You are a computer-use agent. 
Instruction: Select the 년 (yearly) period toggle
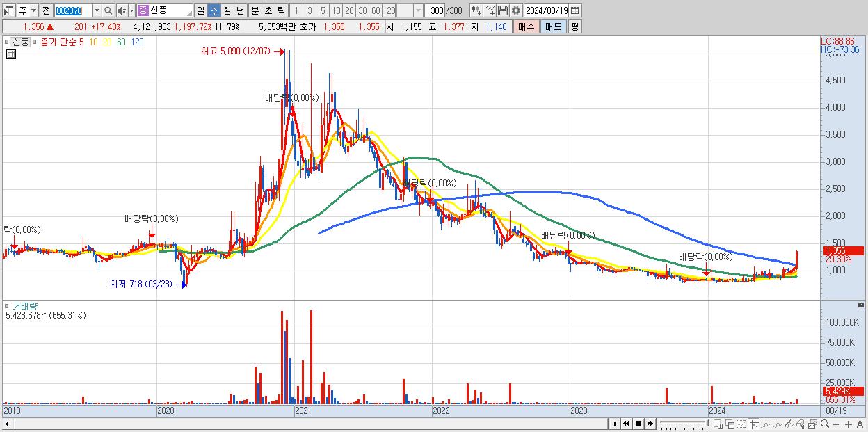240,10
